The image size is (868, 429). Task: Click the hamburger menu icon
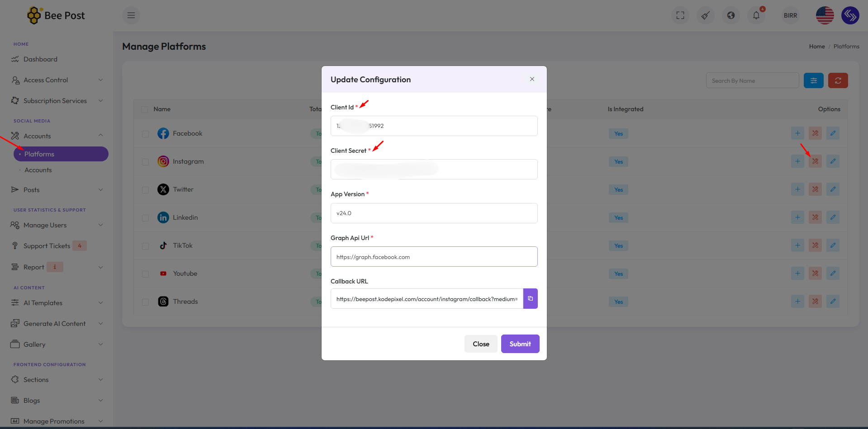pyautogui.click(x=131, y=16)
